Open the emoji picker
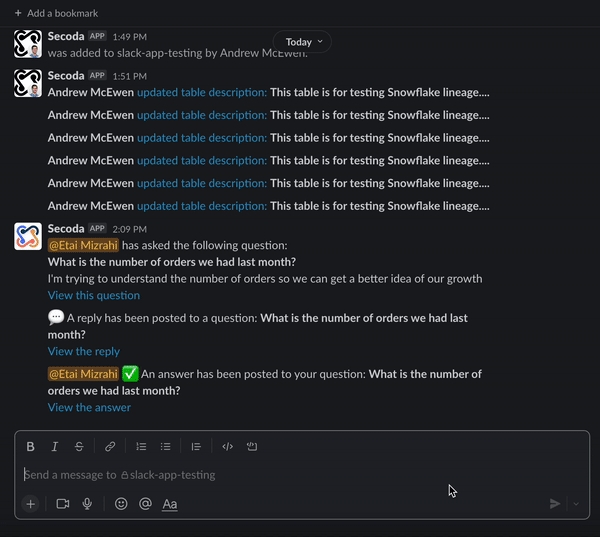This screenshot has height=537, width=600. click(121, 504)
